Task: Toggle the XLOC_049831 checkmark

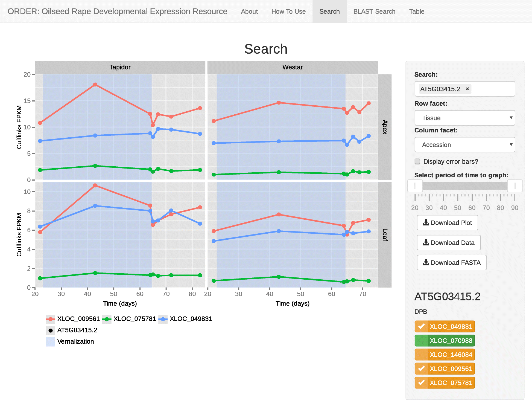Action: click(x=421, y=326)
